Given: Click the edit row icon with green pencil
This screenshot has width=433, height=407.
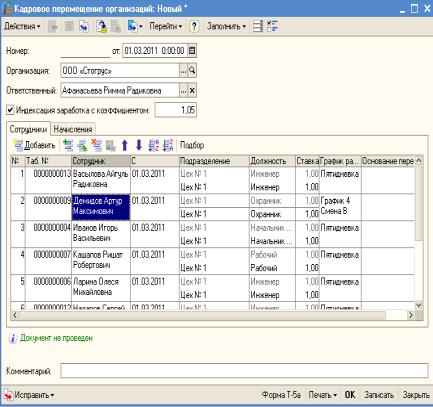Looking at the screenshot, I should pyautogui.click(x=82, y=145).
